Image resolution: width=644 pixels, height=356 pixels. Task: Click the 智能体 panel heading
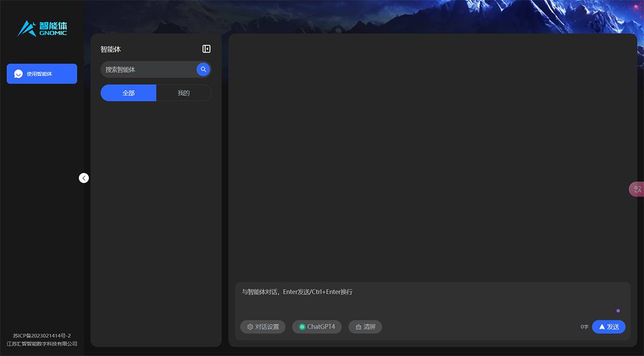point(111,49)
